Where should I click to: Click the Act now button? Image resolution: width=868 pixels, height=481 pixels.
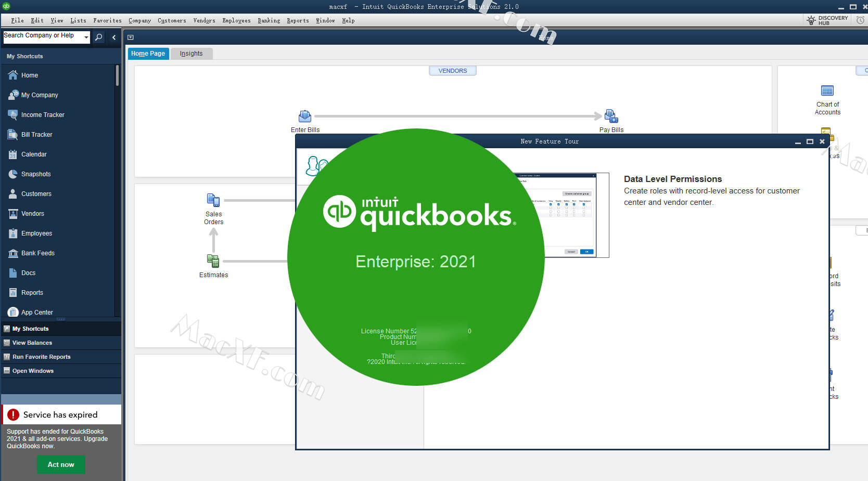(61, 464)
